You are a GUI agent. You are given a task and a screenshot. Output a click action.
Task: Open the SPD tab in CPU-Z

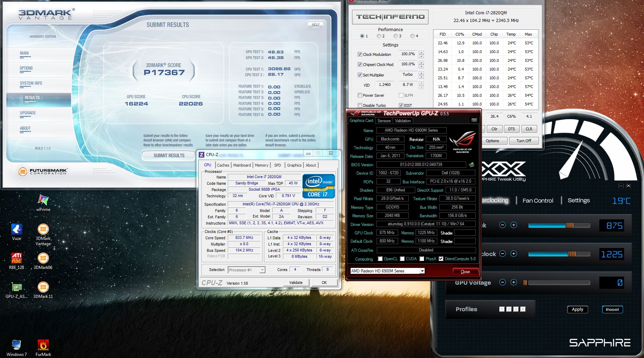coord(278,165)
